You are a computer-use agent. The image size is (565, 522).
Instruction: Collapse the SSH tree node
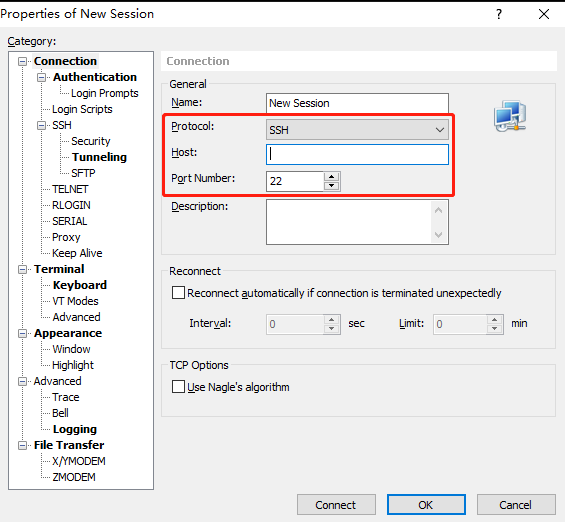click(41, 125)
